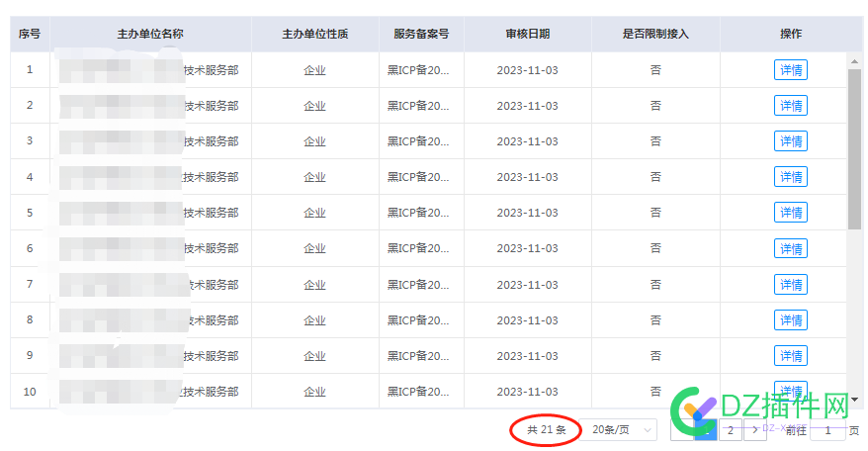Click the 序号 column header
The height and width of the screenshot is (451, 868).
click(30, 34)
